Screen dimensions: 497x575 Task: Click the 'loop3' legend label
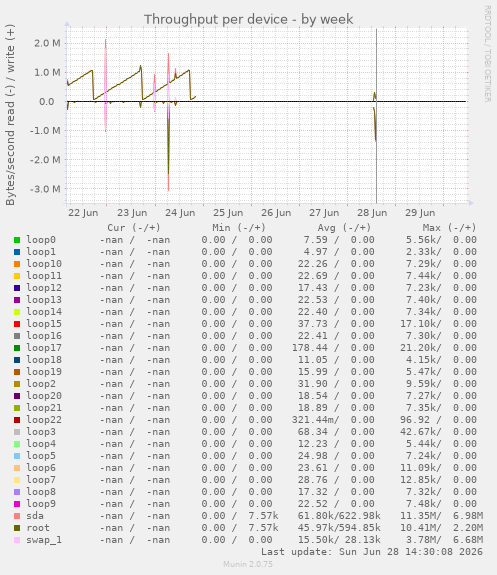click(41, 432)
